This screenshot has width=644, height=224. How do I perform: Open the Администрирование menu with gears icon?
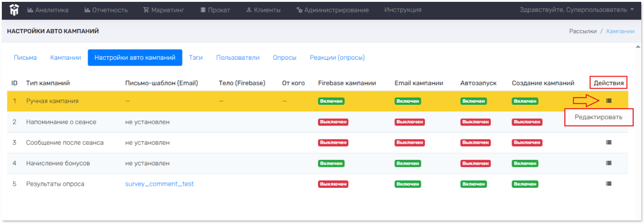click(333, 10)
